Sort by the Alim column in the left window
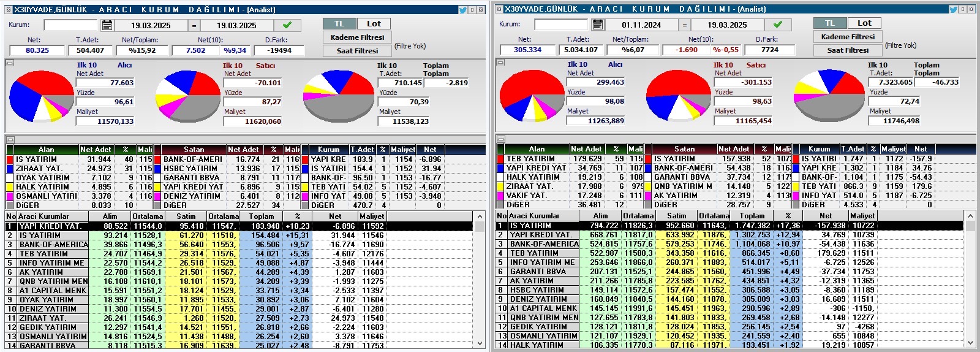980x352 pixels. pos(110,216)
